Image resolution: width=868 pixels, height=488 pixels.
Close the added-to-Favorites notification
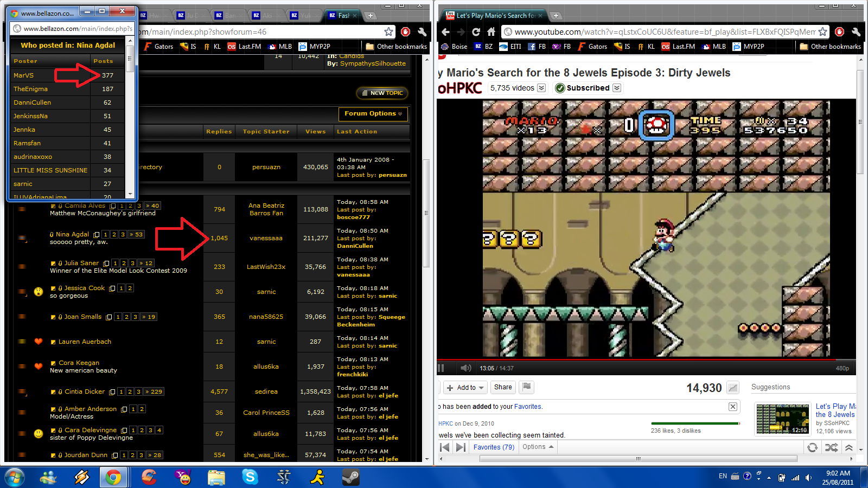733,407
